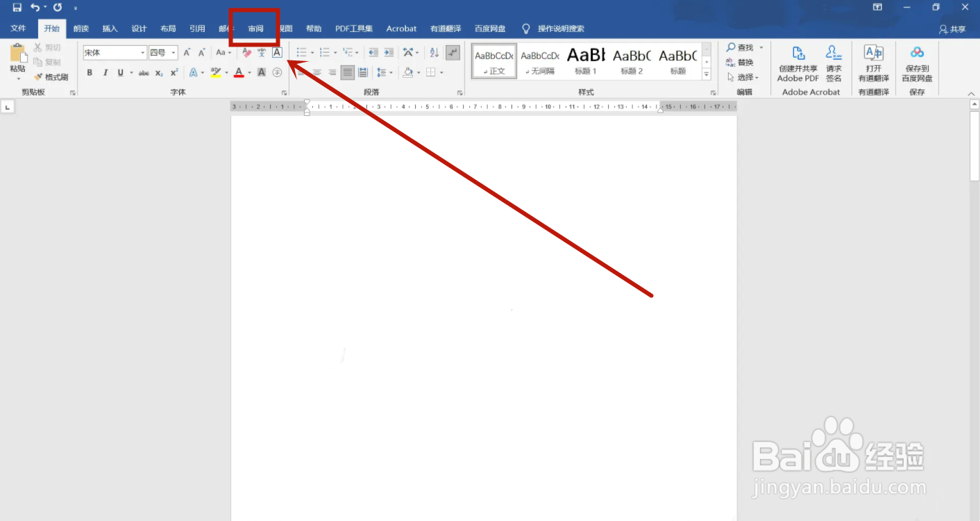980x521 pixels.
Task: Sort the selected text
Action: point(434,53)
